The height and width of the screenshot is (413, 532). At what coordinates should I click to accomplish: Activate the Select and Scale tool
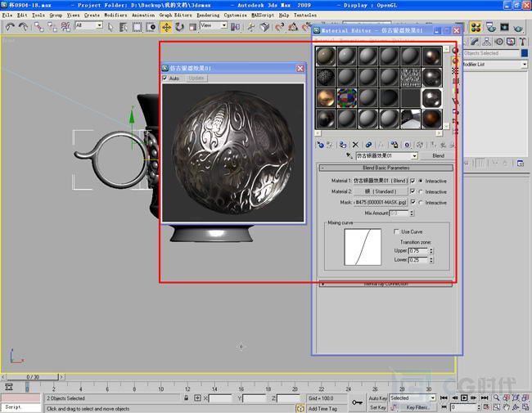coord(192,27)
